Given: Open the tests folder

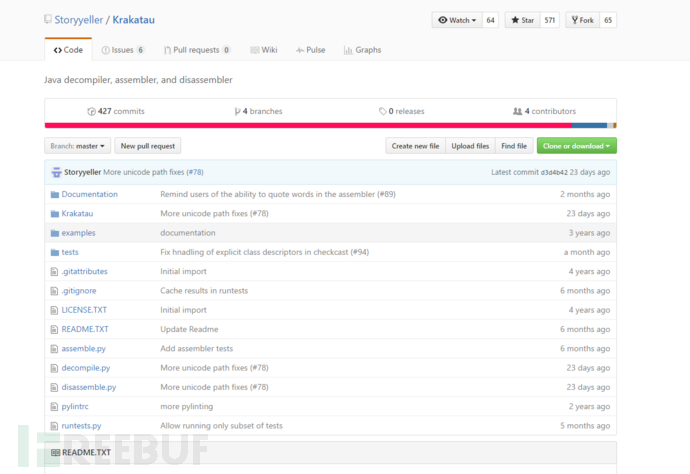Looking at the screenshot, I should pos(70,252).
